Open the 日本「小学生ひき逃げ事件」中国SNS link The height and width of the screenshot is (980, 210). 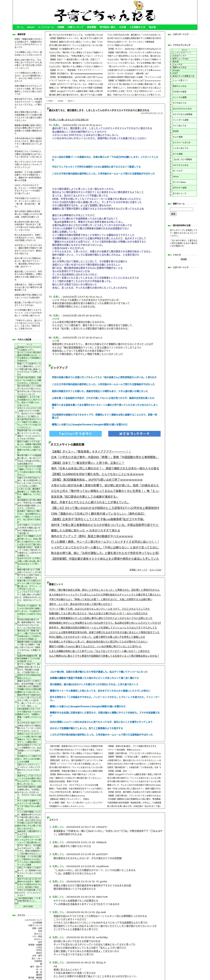click(x=105, y=457)
